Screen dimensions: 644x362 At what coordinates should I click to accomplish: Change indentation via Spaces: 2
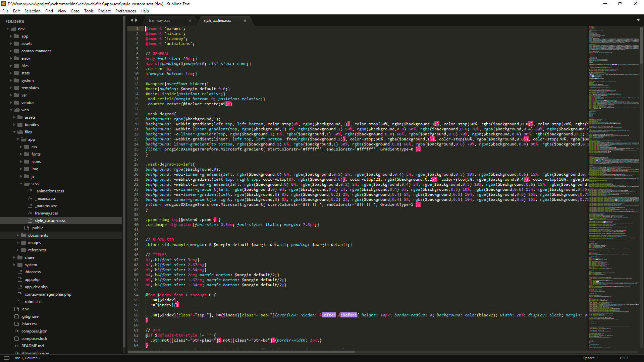(x=591, y=358)
